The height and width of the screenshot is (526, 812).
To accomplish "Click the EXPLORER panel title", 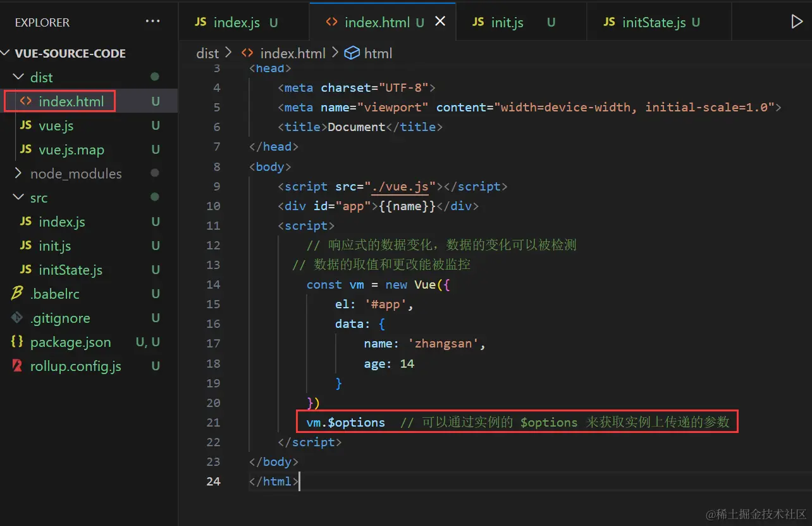I will [x=42, y=22].
